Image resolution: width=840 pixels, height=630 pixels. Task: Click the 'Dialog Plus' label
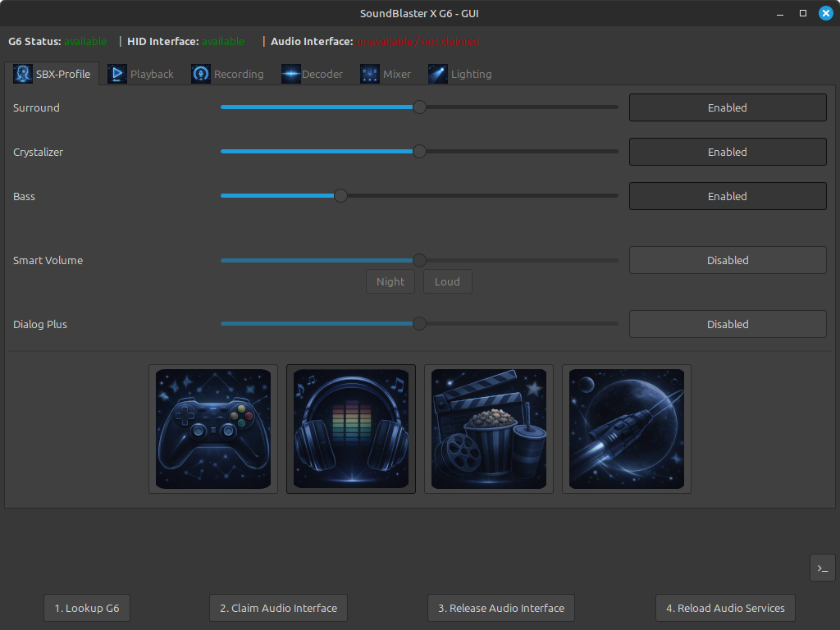click(40, 324)
